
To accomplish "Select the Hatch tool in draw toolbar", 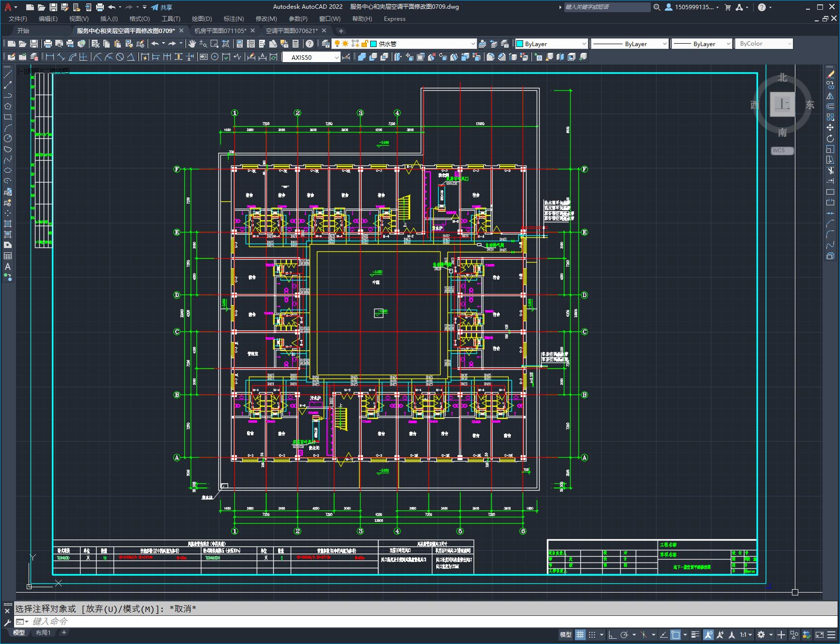I will click(x=8, y=224).
